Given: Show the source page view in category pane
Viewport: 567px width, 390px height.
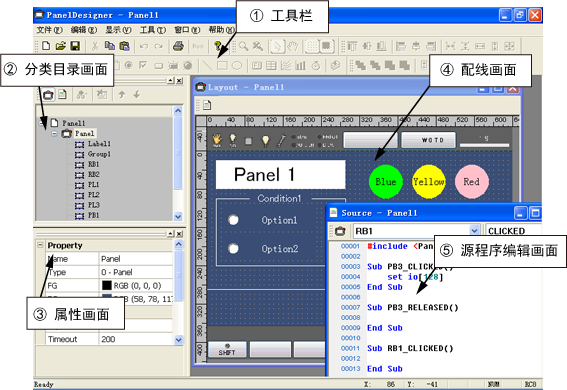Looking at the screenshot, I should tap(62, 95).
